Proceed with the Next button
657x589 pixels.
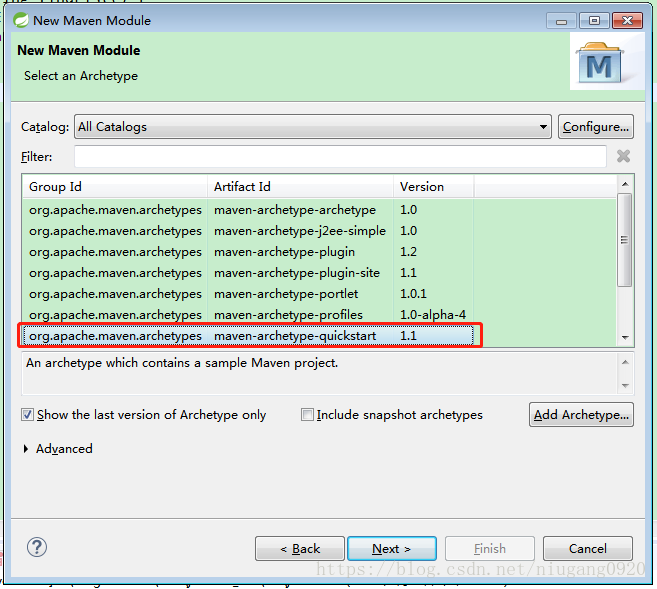pyautogui.click(x=392, y=548)
